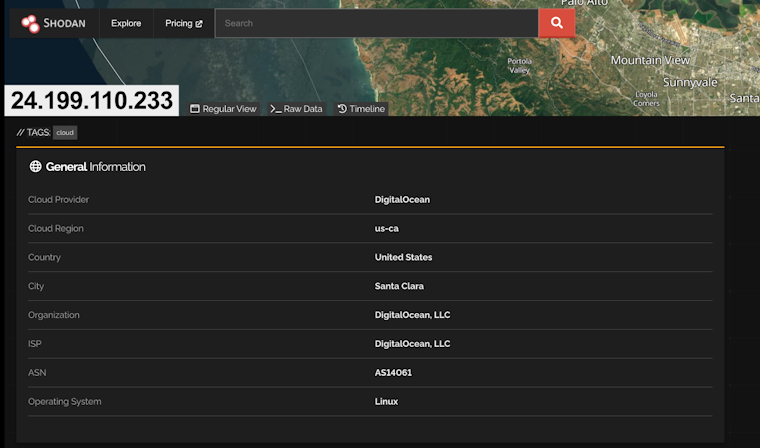
Task: Click Portola Valley on the map
Action: click(x=520, y=65)
